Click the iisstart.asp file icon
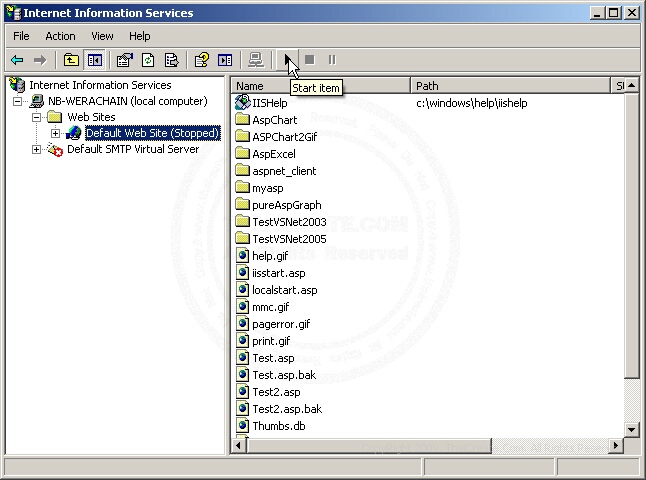 243,272
